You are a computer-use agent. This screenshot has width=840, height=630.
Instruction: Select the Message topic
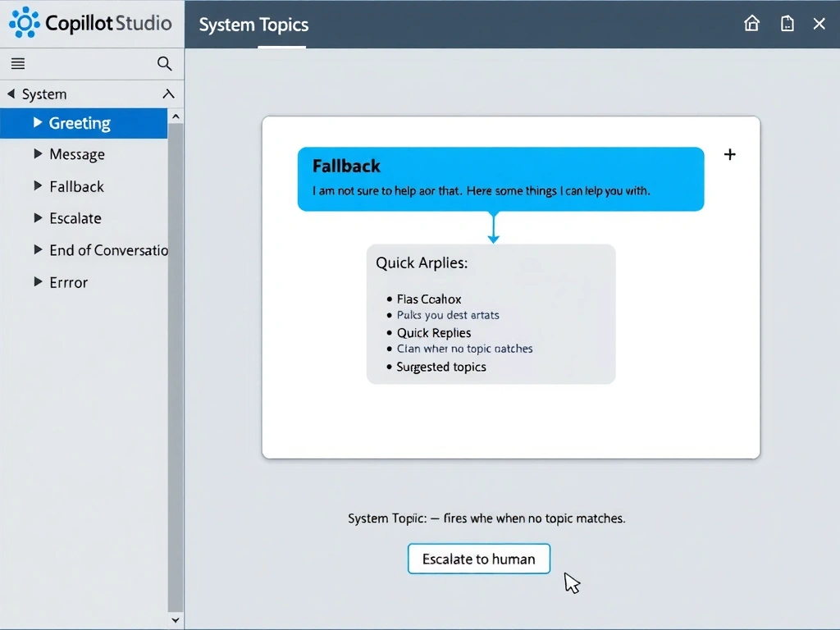click(77, 154)
